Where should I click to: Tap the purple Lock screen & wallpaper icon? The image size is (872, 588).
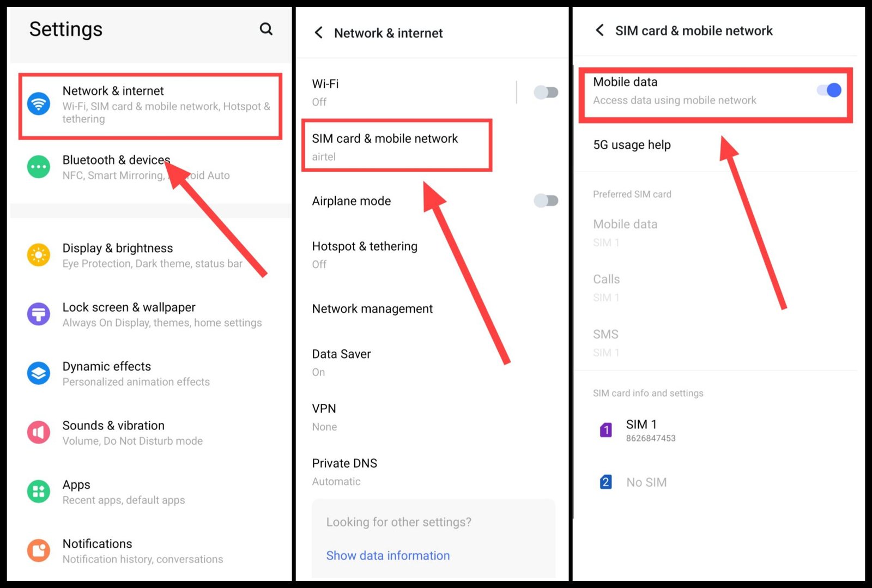coord(39,314)
